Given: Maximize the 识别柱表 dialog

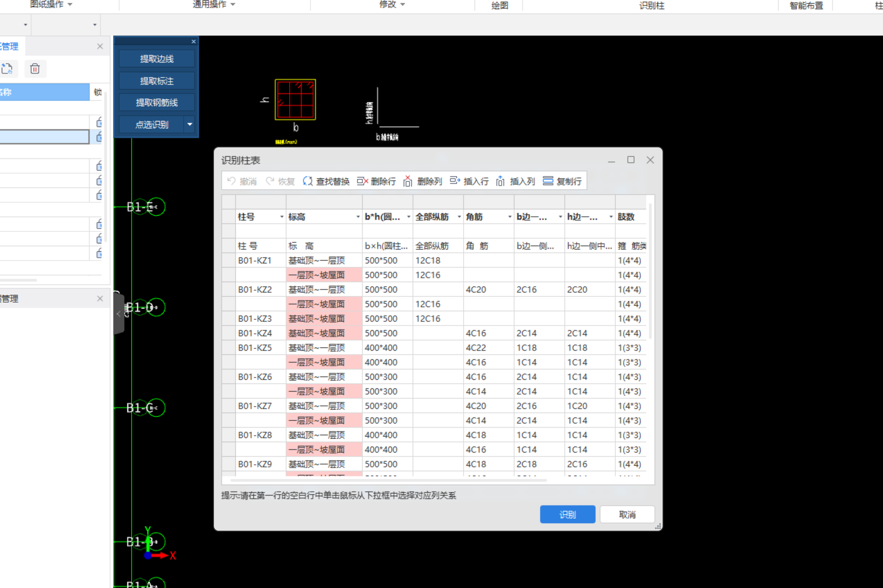Looking at the screenshot, I should tap(631, 160).
